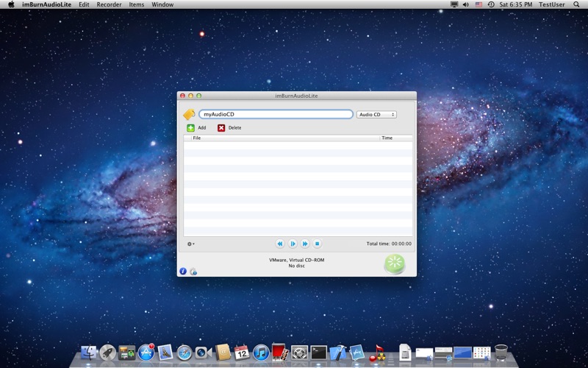Sort by the Time column header
The width and height of the screenshot is (588, 368).
396,138
